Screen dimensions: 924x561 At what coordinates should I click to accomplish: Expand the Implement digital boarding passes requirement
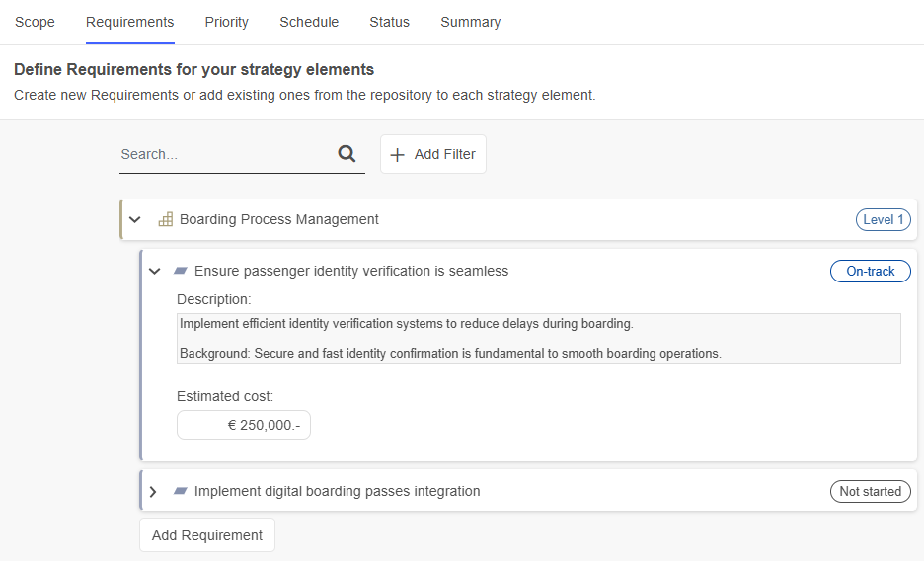(153, 491)
